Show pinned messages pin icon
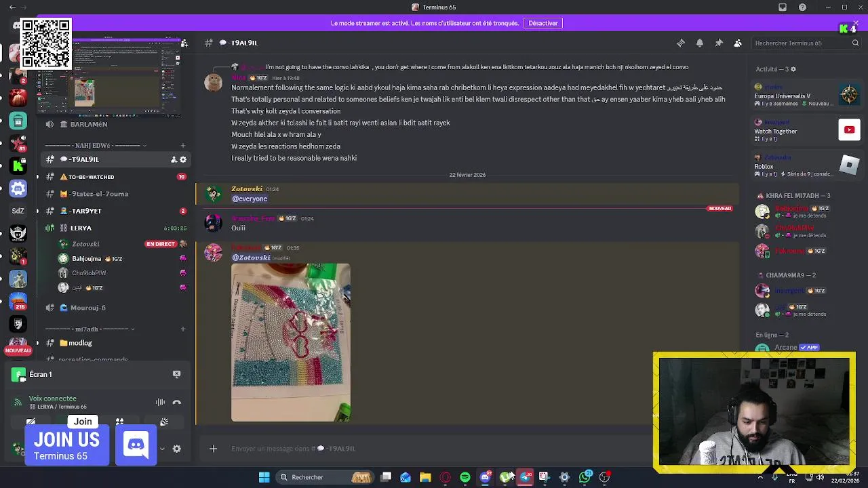Screen dimensions: 868x488 pos(719,43)
